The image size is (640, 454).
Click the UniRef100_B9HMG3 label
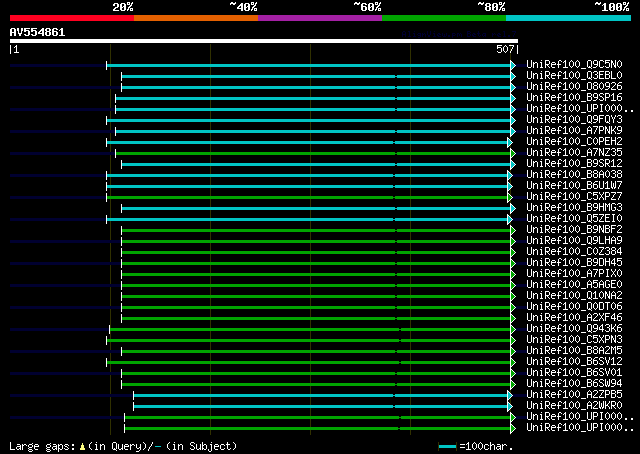[574, 207]
